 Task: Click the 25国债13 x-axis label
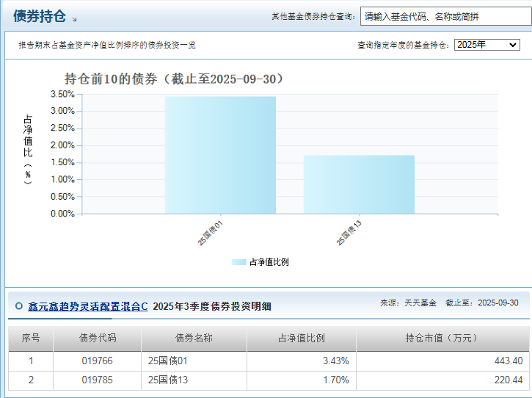(349, 233)
